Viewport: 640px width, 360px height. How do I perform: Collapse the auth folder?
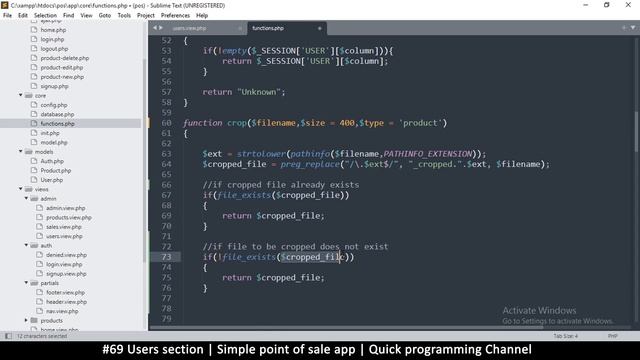click(26, 245)
